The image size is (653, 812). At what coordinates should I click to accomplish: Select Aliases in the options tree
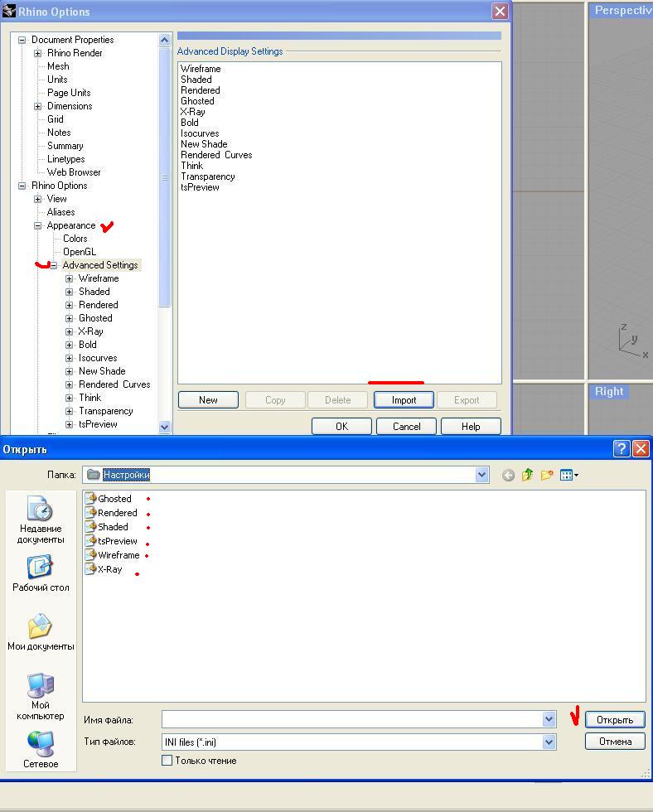pyautogui.click(x=60, y=212)
